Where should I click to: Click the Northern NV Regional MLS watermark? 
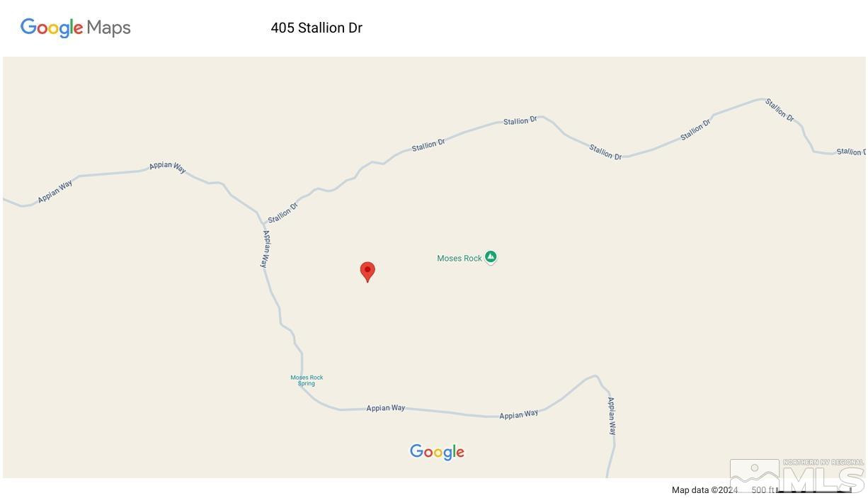(x=797, y=476)
